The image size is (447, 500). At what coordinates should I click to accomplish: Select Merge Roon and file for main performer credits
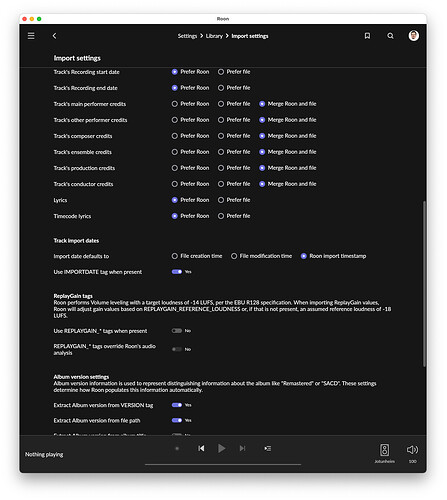288,104
